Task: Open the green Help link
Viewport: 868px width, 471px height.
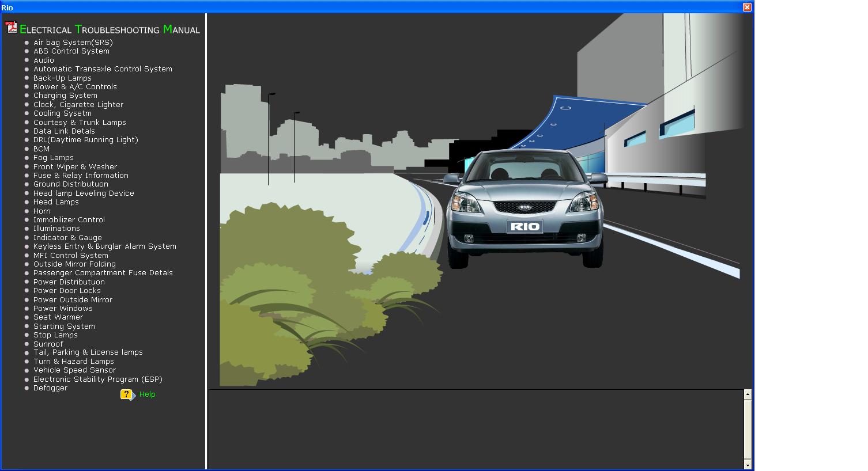Action: 147,394
